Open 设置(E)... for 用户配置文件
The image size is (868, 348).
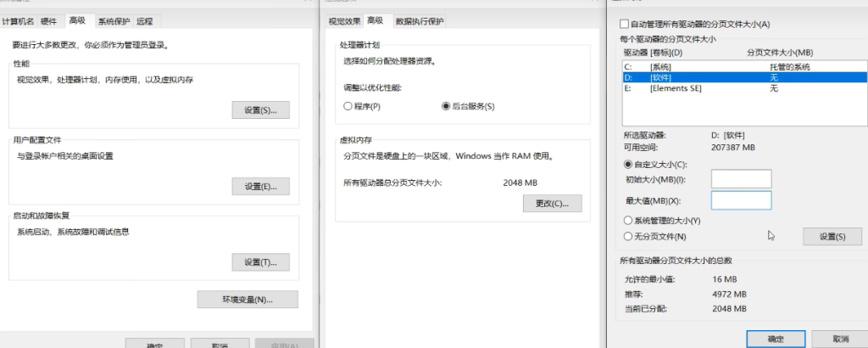260,187
